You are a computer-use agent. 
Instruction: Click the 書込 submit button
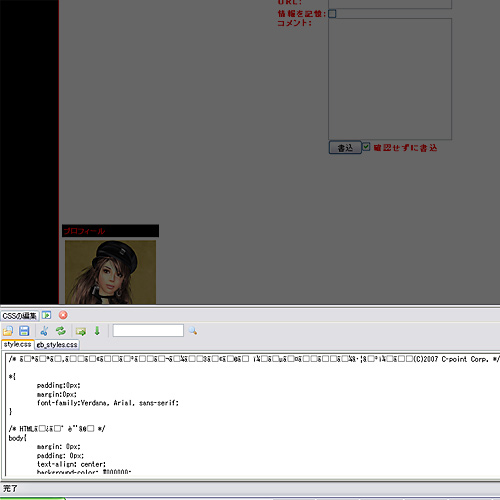(345, 147)
